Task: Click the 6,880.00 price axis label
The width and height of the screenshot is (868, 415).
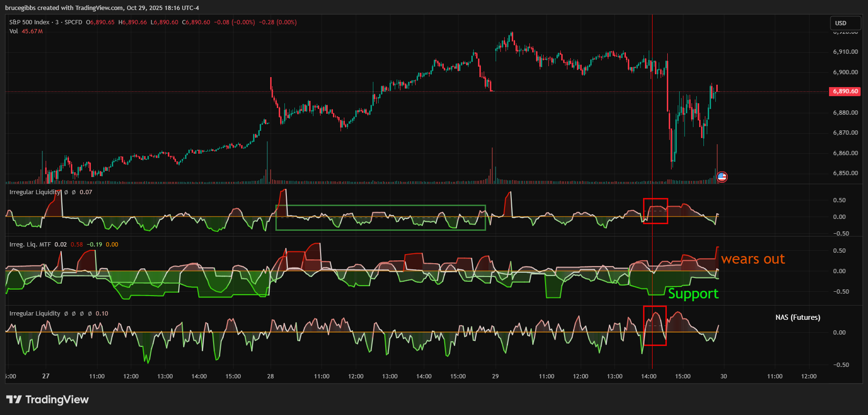Action: tap(846, 113)
